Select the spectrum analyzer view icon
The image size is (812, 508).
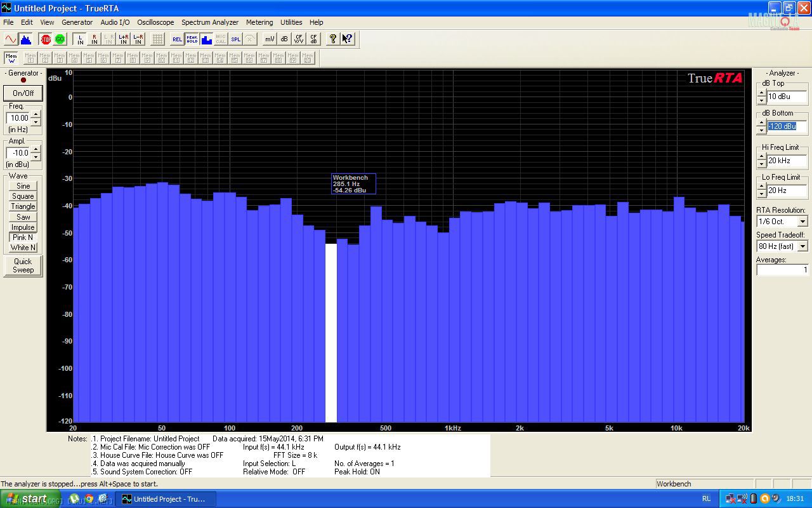click(x=25, y=39)
